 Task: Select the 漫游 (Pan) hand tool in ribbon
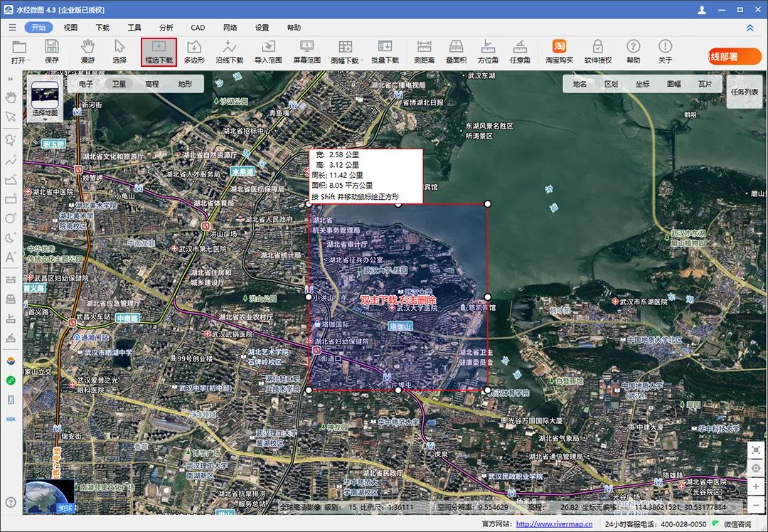click(87, 51)
